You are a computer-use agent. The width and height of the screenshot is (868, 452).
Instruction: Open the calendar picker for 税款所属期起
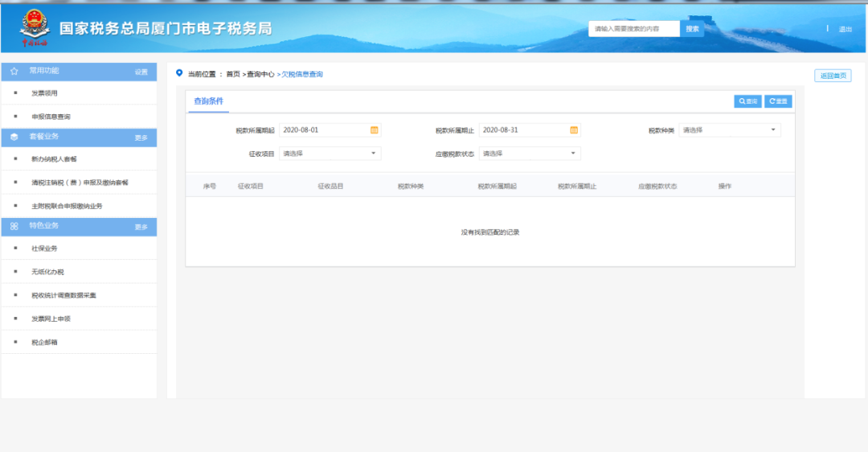click(375, 130)
